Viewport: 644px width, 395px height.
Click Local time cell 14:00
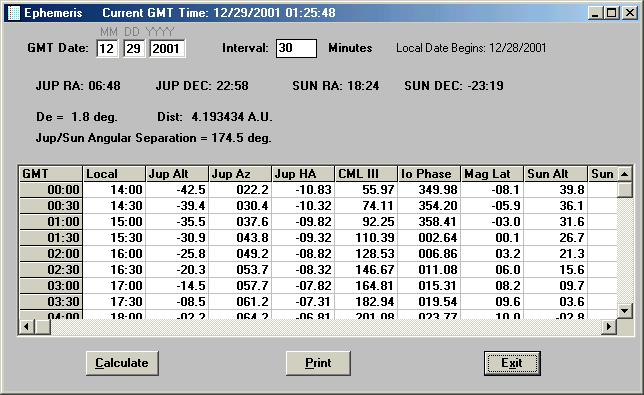pos(114,190)
